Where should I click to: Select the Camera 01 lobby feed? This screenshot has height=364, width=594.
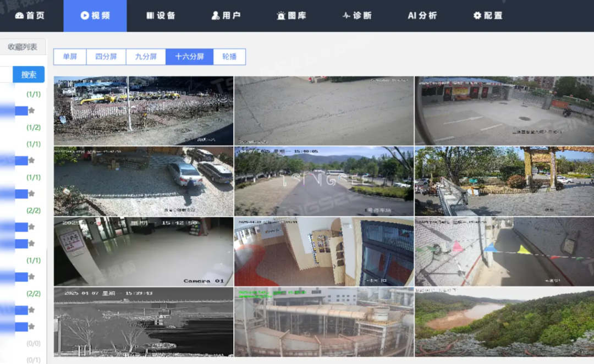point(144,251)
